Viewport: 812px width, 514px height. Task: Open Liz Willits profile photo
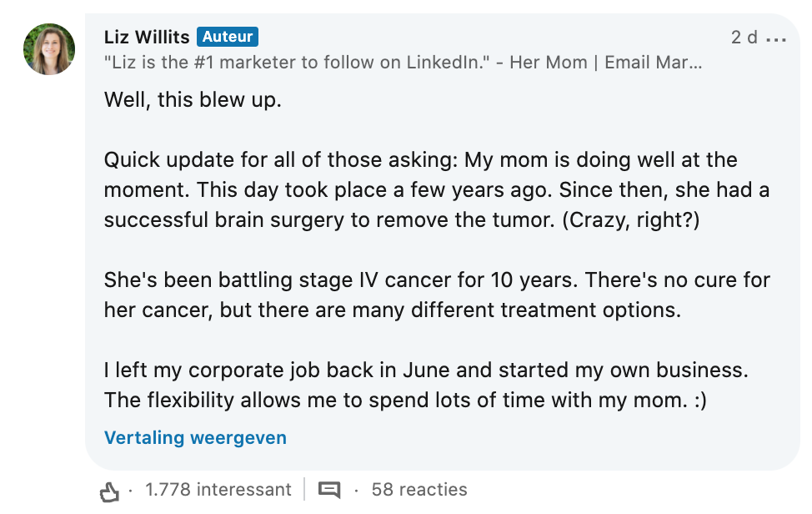pyautogui.click(x=49, y=49)
